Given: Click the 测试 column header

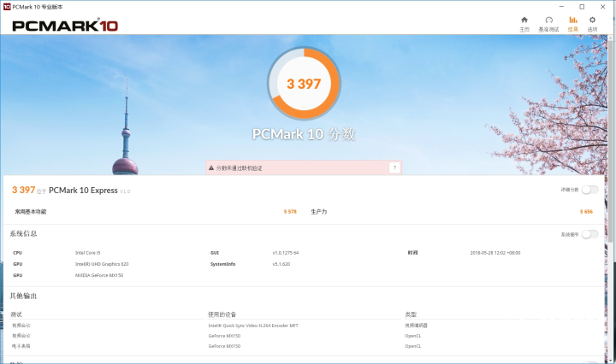Looking at the screenshot, I should click(x=16, y=314).
